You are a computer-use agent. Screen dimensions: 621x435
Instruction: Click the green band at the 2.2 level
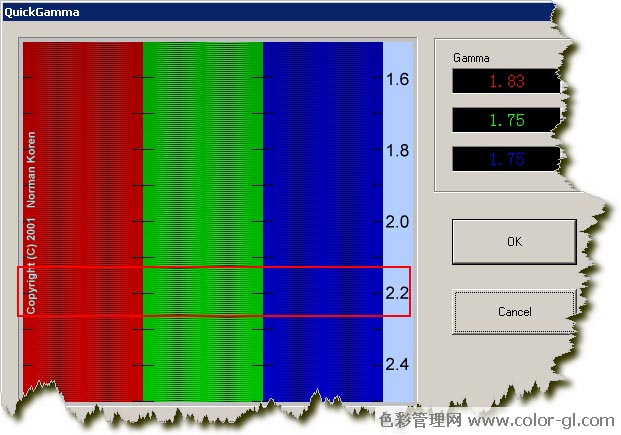pyautogui.click(x=203, y=292)
